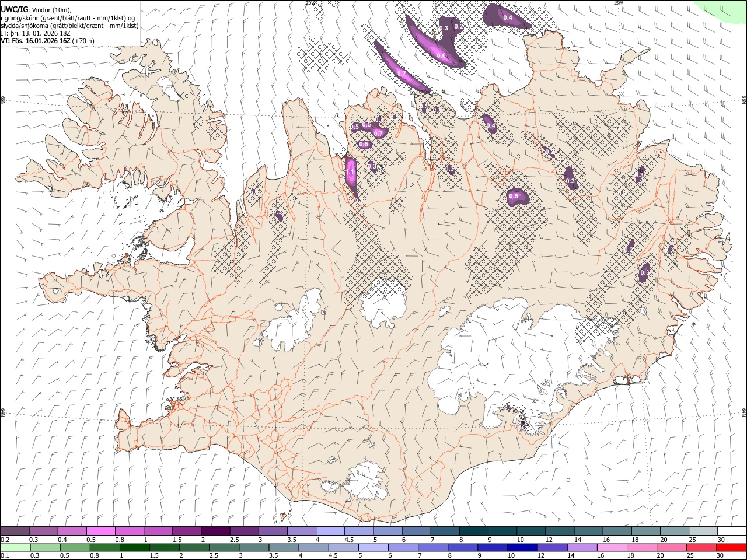This screenshot has width=747, height=560.
Task: Click the 0.4 label in the northeastern offshore patch
Action: 508,18
